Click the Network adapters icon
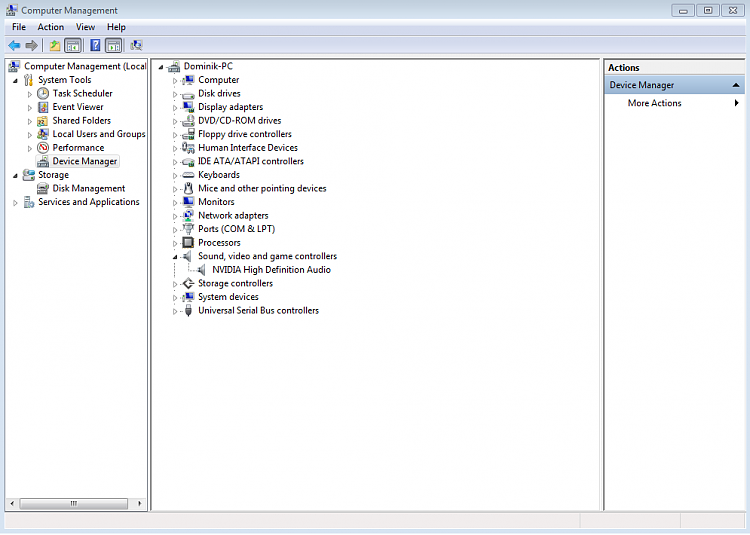Screen dimensions: 750x535 188,215
